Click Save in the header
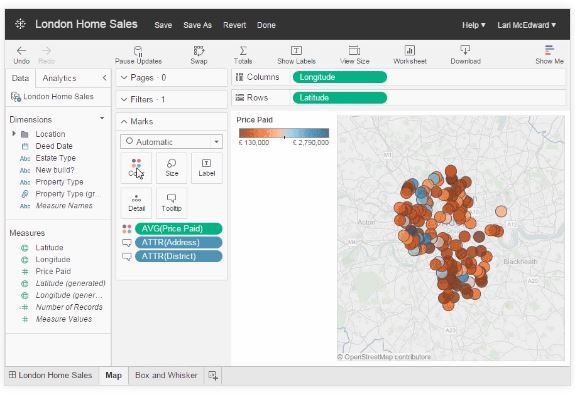The image size is (575, 397). (x=163, y=25)
